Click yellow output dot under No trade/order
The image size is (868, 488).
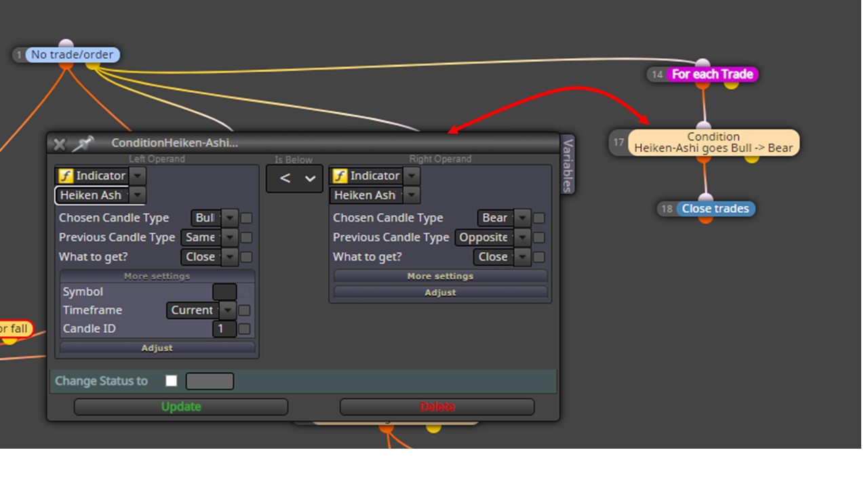tap(93, 66)
